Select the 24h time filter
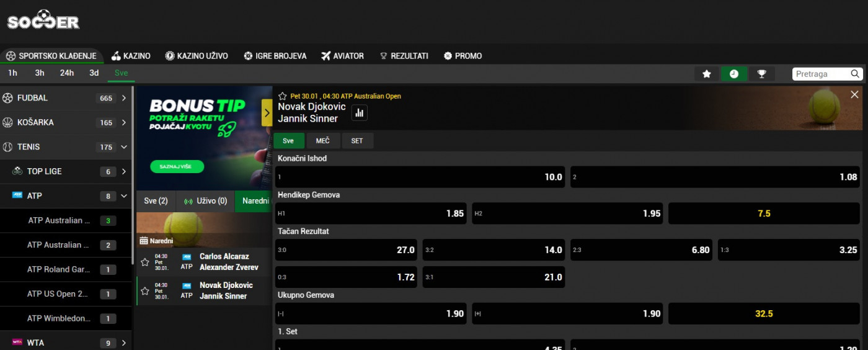The width and height of the screenshot is (868, 350). [67, 73]
